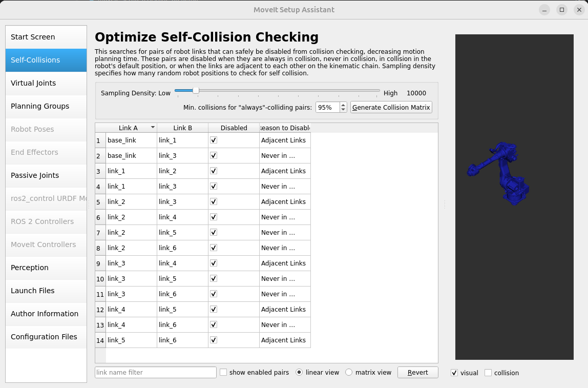Toggle disabled checkbox for link_3 and link_5
The height and width of the screenshot is (388, 588).
point(214,278)
